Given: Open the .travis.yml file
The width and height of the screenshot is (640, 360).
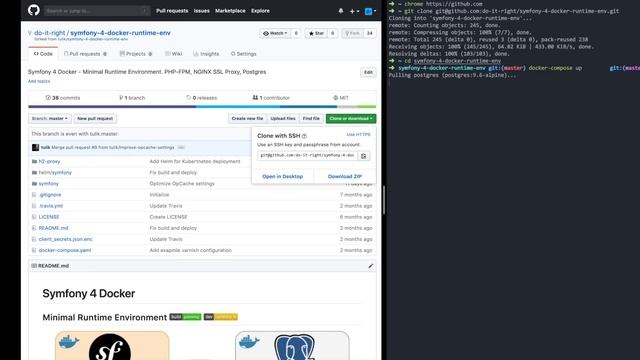Looking at the screenshot, I should (51, 206).
